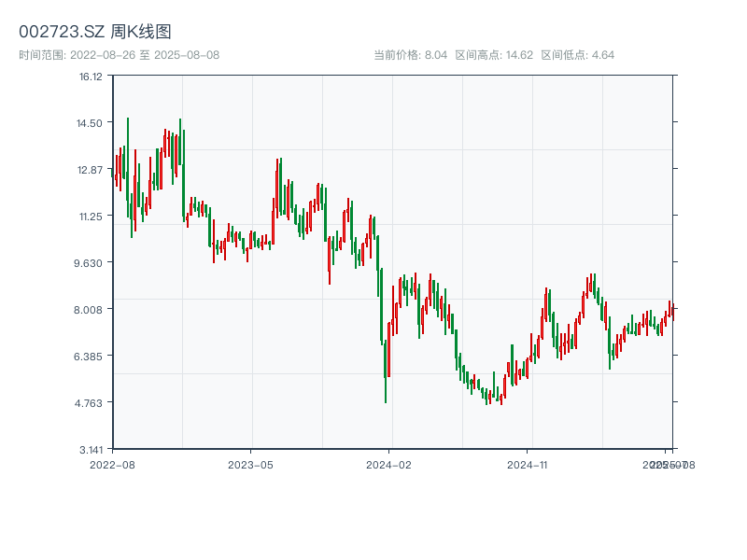Click the 11.25 y-axis tick label
This screenshot has height=560, width=747.
pyautogui.click(x=91, y=217)
